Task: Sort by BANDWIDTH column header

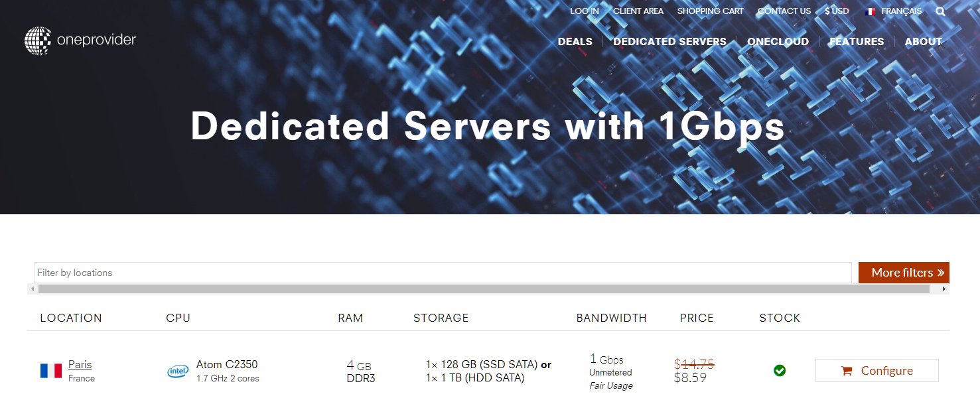Action: click(612, 318)
